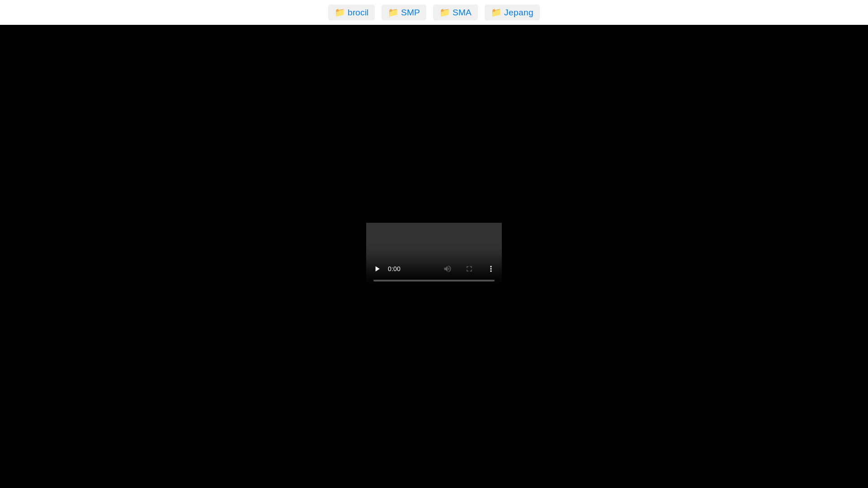Open the video more options menu
Screen dimensions: 868x488
[491, 269]
